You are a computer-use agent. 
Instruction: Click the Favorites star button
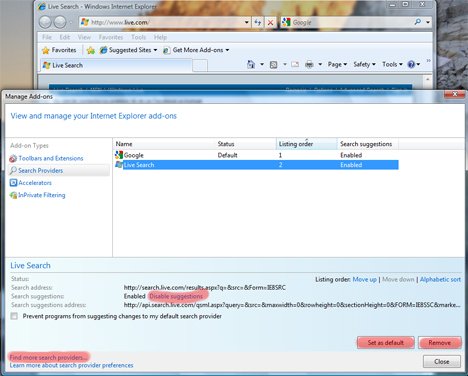[x=59, y=50]
